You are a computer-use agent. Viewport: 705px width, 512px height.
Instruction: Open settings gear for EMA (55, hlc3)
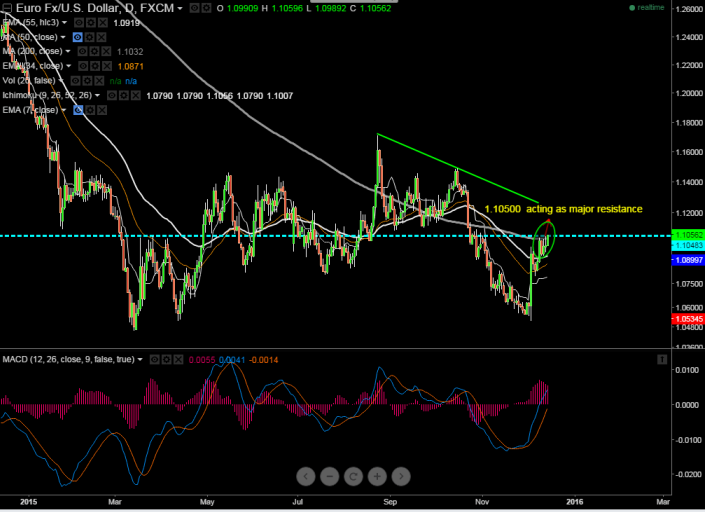point(91,22)
